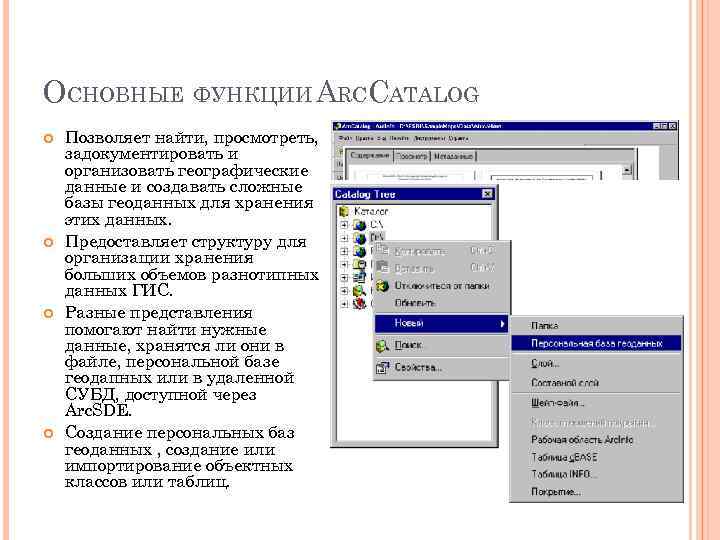Choose Обновить in the context menu
The width and height of the screenshot is (720, 540).
pyautogui.click(x=442, y=304)
